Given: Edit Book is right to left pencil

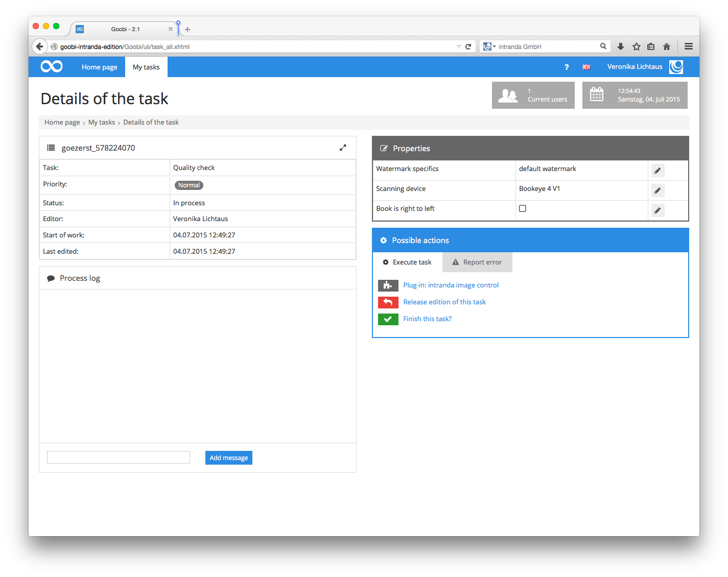Looking at the screenshot, I should pos(658,210).
